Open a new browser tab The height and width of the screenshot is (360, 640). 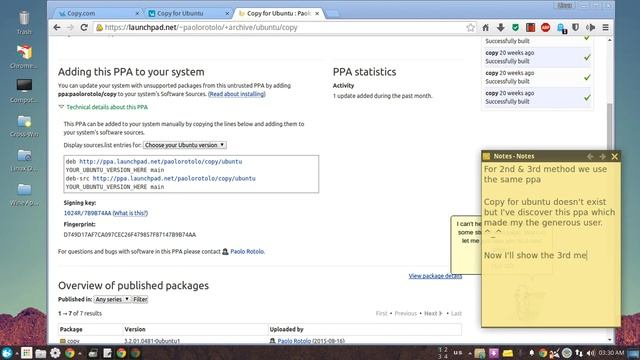[x=332, y=14]
